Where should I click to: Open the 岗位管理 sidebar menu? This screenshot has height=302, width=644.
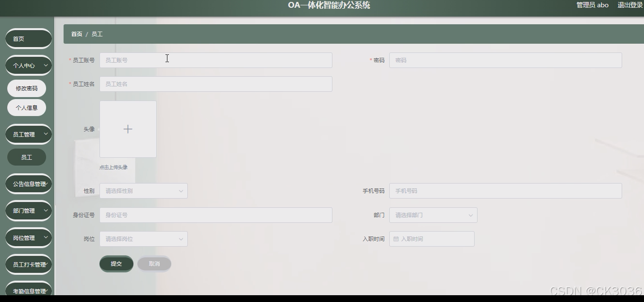(28, 237)
